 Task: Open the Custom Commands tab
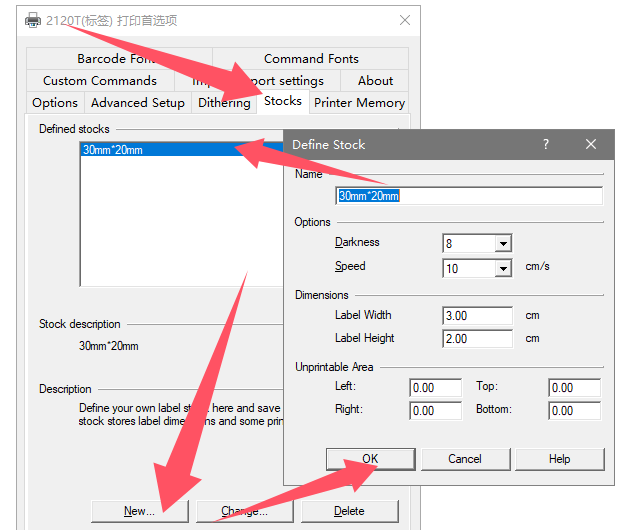[x=100, y=80]
